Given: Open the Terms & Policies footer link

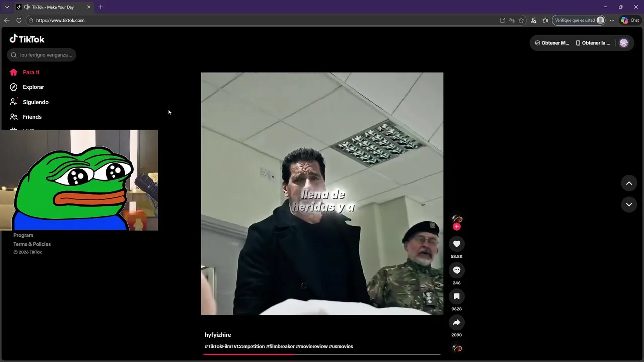Looking at the screenshot, I should tap(32, 244).
